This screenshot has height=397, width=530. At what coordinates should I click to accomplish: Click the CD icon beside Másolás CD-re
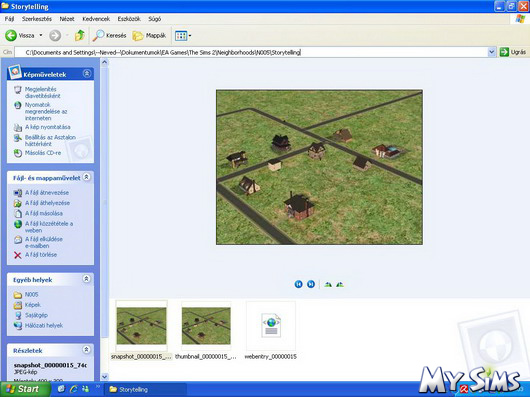click(18, 153)
